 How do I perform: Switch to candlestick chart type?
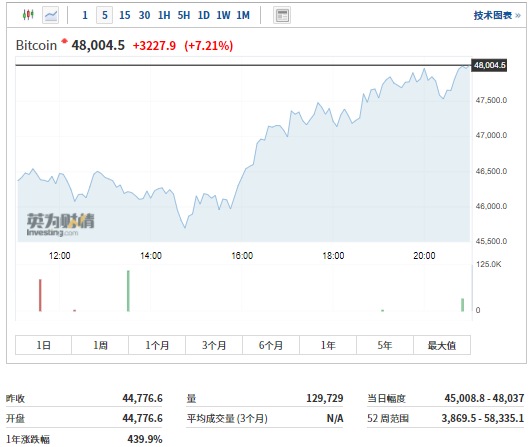point(28,15)
